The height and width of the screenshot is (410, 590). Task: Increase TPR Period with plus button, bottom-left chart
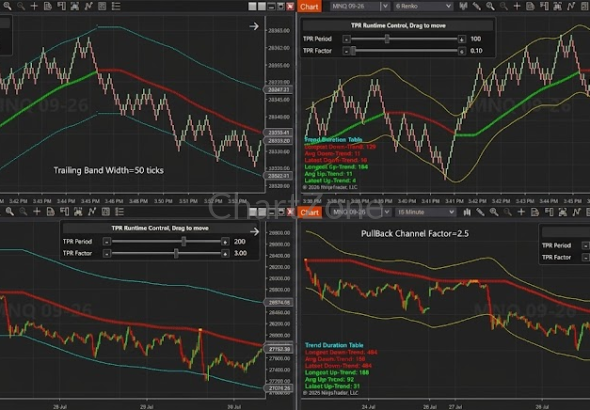coord(225,242)
